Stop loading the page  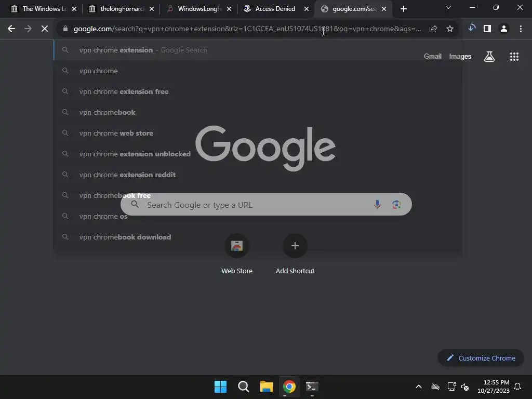[x=45, y=29]
